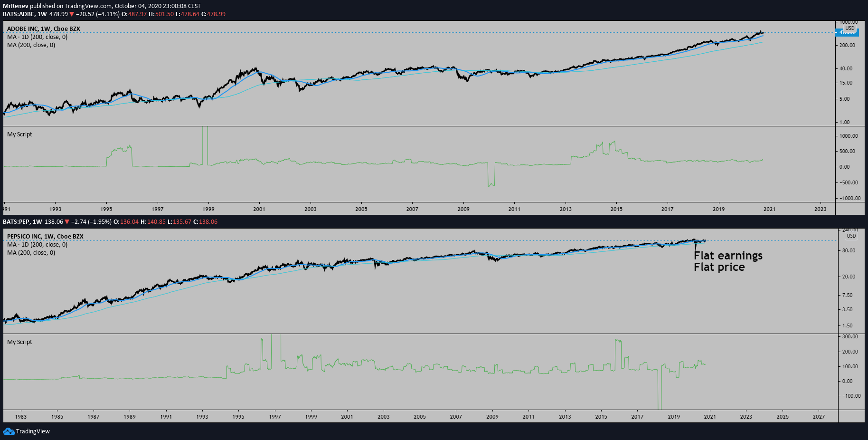Select the MA · 1D legend in the Adobe chart
The image size is (868, 440).
(37, 37)
